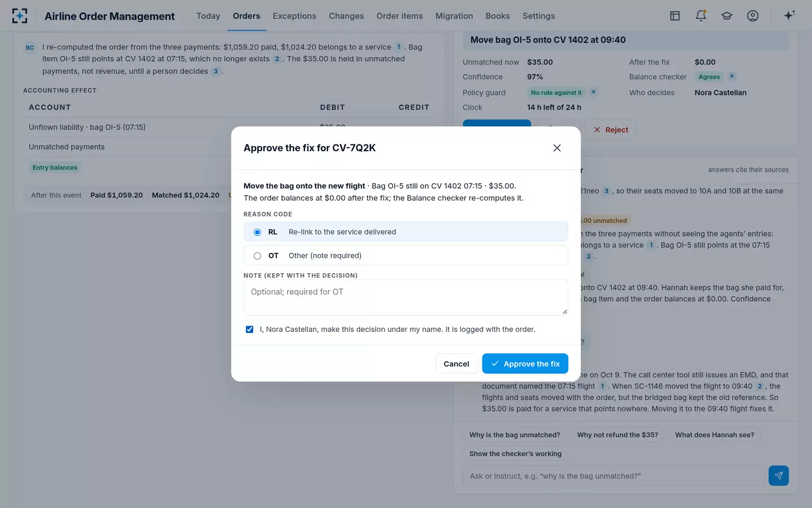This screenshot has height=508, width=812.
Task: Switch to the Exceptions tab
Action: point(294,16)
